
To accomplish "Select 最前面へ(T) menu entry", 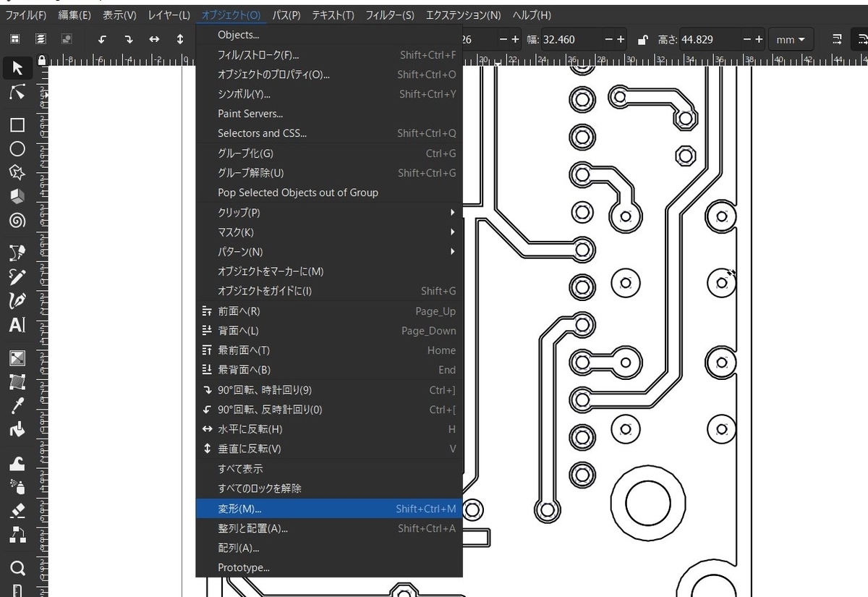I will [x=329, y=350].
